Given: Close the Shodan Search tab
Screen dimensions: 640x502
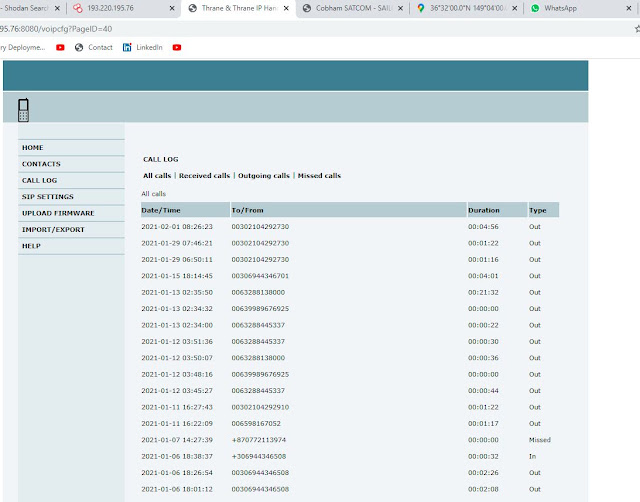Looking at the screenshot, I should click(57, 8).
